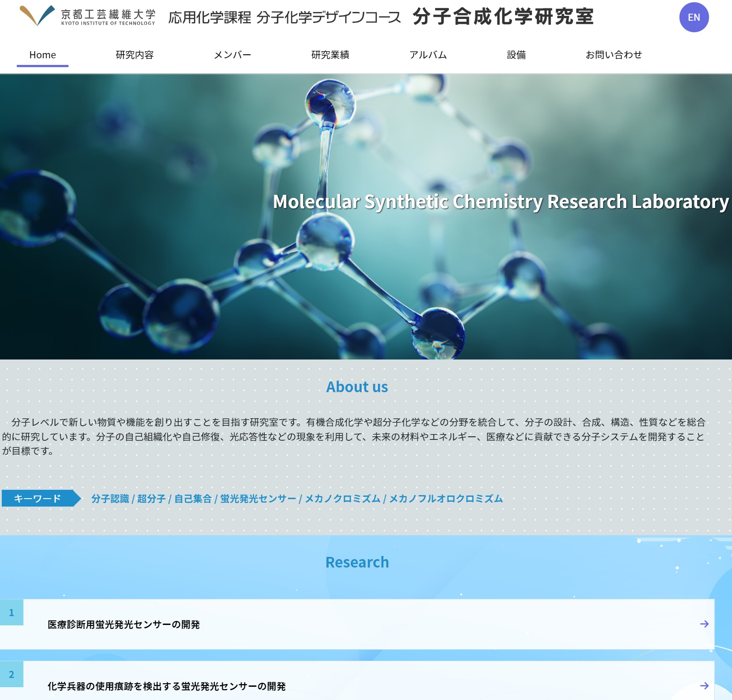Click the 応用化学課程 分子化学デザインコース heading text
This screenshot has height=700, width=732.
pyautogui.click(x=285, y=18)
